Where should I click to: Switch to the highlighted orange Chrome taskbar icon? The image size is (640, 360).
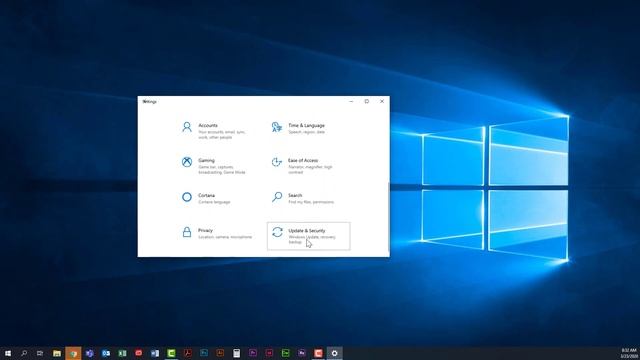(73, 353)
